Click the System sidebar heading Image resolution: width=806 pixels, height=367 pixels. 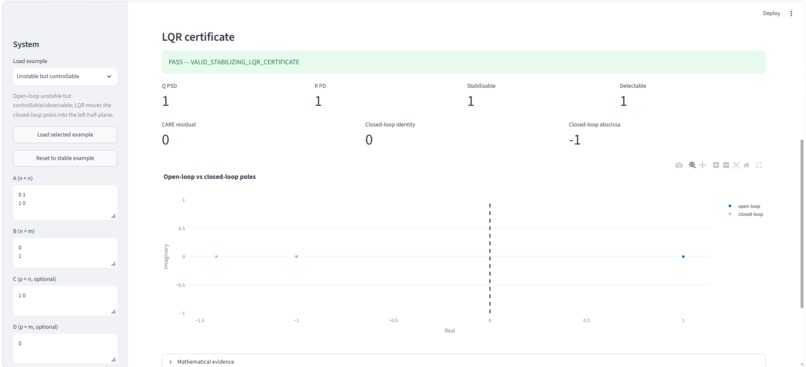tap(26, 44)
